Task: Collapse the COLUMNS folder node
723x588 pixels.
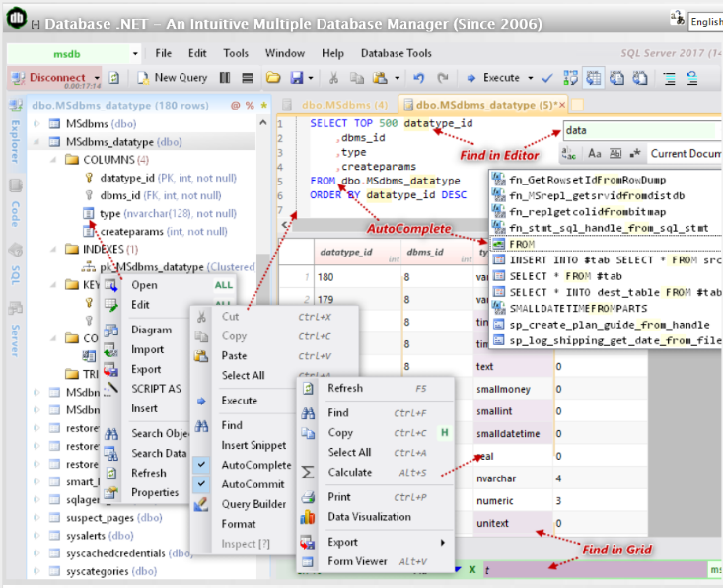Action: [53, 160]
